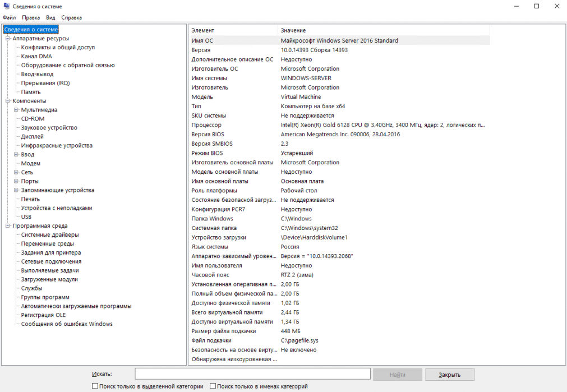Image resolution: width=567 pixels, height=392 pixels.
Task: Select 'Печать' tree item
Action: 30,199
